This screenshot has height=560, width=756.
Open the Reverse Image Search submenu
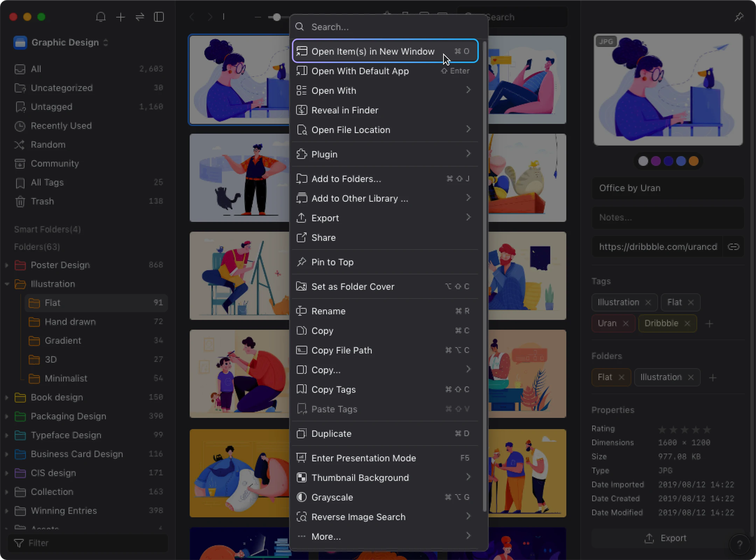[x=385, y=517]
